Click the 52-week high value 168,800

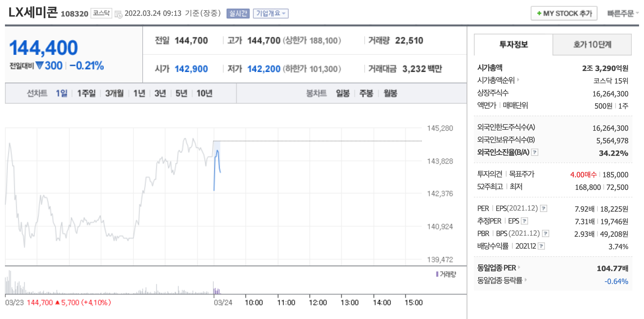[588, 187]
